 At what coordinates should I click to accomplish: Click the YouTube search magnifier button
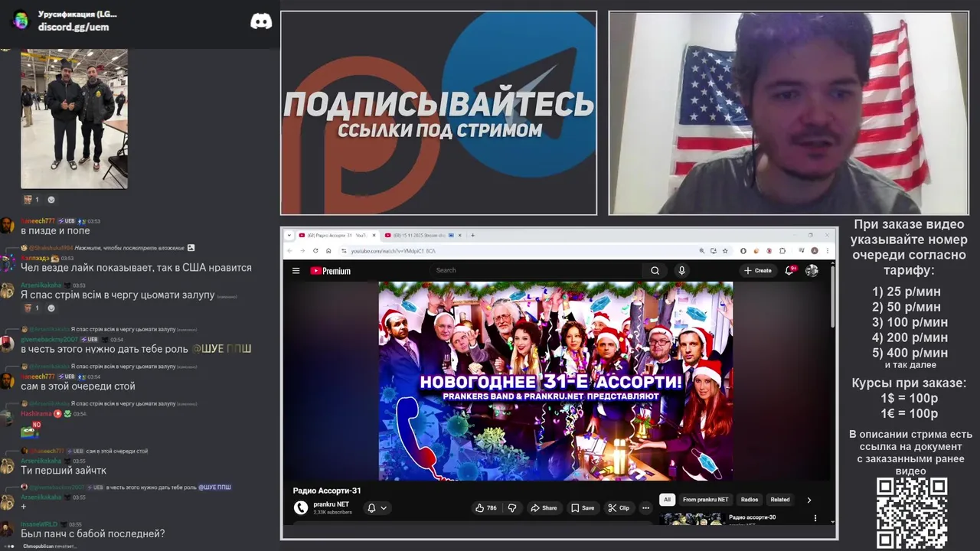pos(655,270)
